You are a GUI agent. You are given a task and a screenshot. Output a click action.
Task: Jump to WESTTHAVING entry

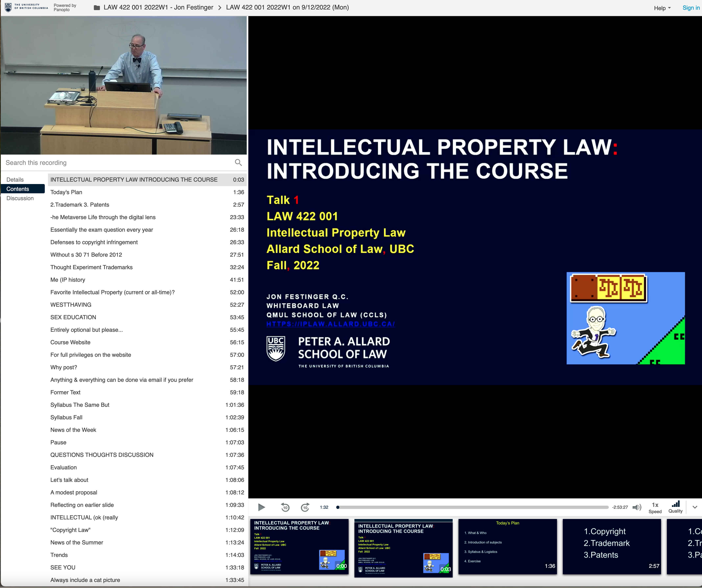click(x=147, y=305)
